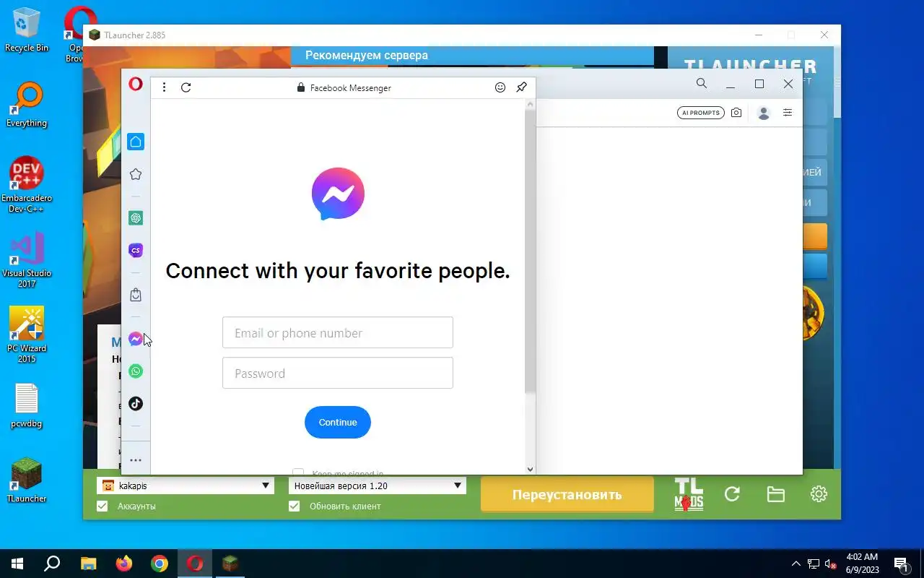Open the three-dot sidebar setup menu
Viewport: 924px width, 578px height.
136,460
